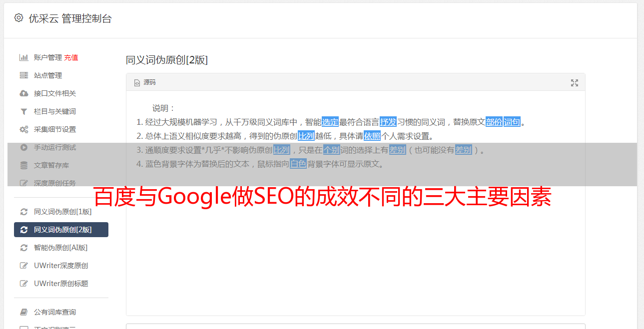Click highlighted word 依照 in line two
Image resolution: width=644 pixels, height=329 pixels.
[x=372, y=136]
